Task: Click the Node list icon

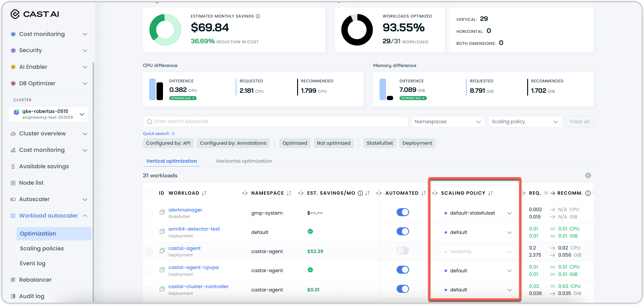Action: coord(13,183)
